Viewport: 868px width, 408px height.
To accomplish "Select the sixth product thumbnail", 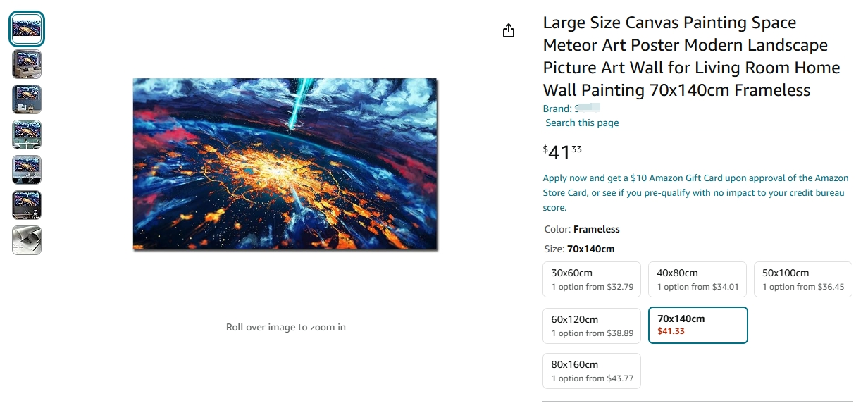I will pos(27,205).
